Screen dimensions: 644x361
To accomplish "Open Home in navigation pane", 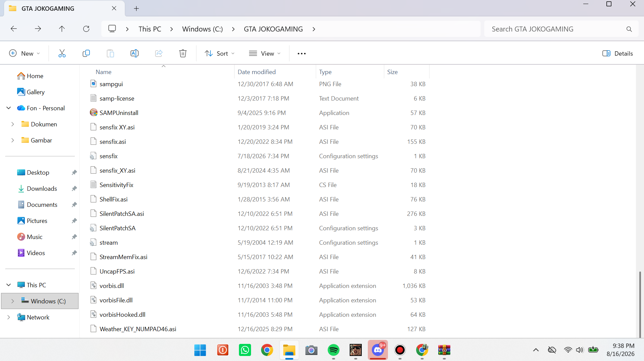I will click(35, 76).
